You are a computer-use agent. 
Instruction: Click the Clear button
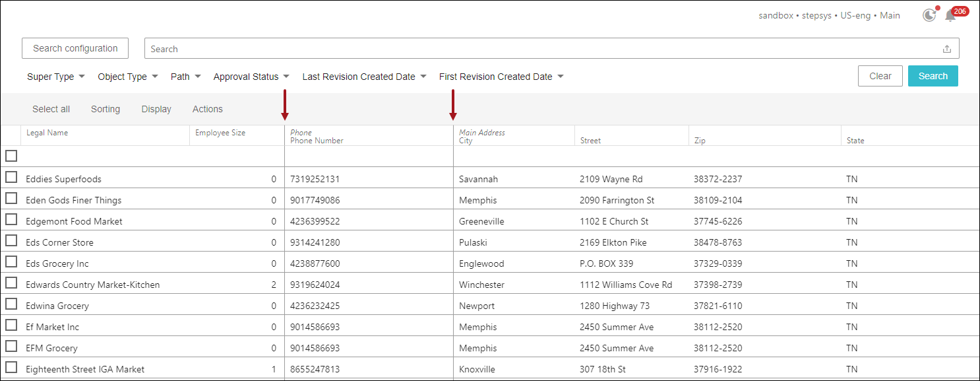[880, 76]
